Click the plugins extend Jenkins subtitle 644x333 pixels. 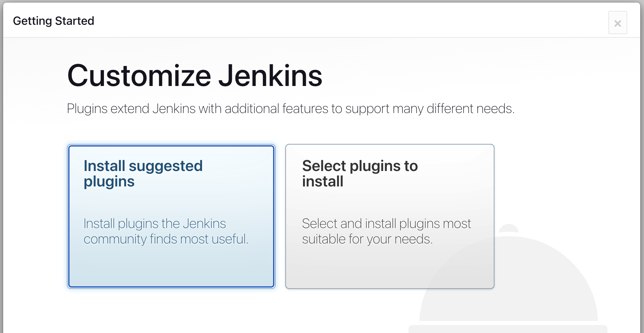point(291,109)
